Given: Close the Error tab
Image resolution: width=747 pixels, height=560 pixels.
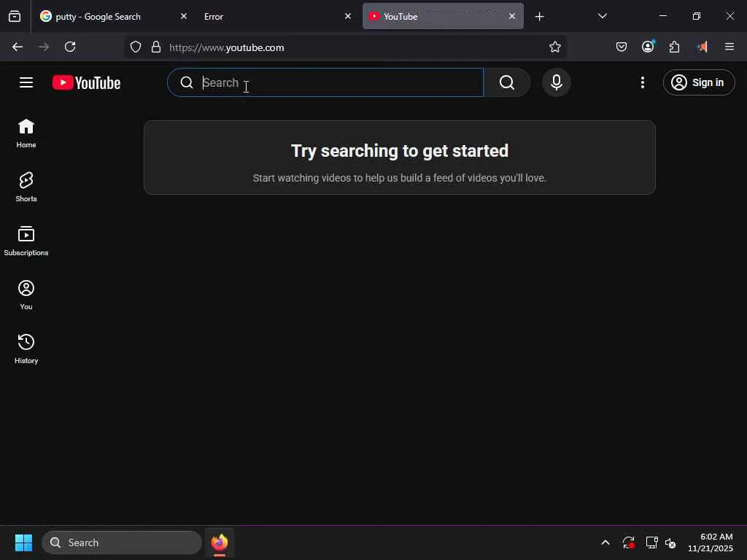Looking at the screenshot, I should pyautogui.click(x=348, y=16).
